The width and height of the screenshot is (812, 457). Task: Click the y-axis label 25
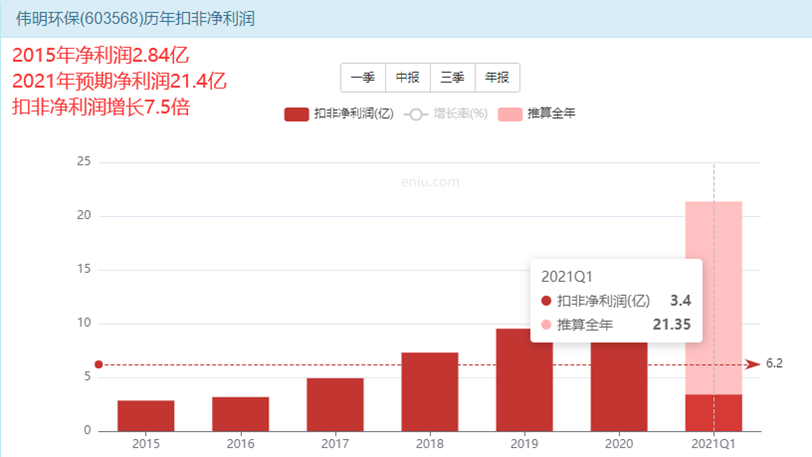84,162
